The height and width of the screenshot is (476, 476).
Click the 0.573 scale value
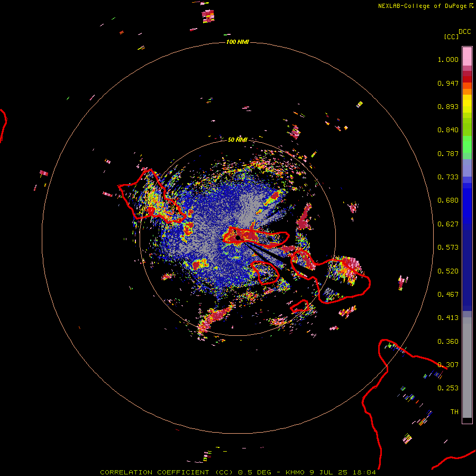[x=448, y=248]
